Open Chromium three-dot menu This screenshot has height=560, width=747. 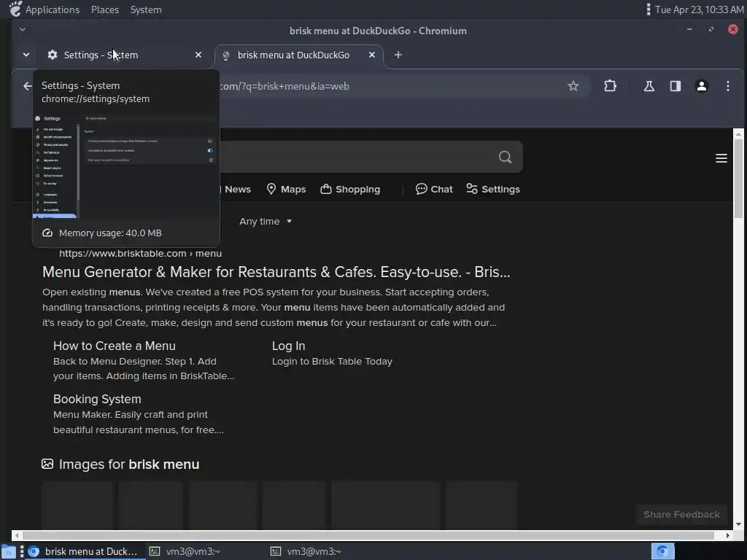[x=727, y=86]
